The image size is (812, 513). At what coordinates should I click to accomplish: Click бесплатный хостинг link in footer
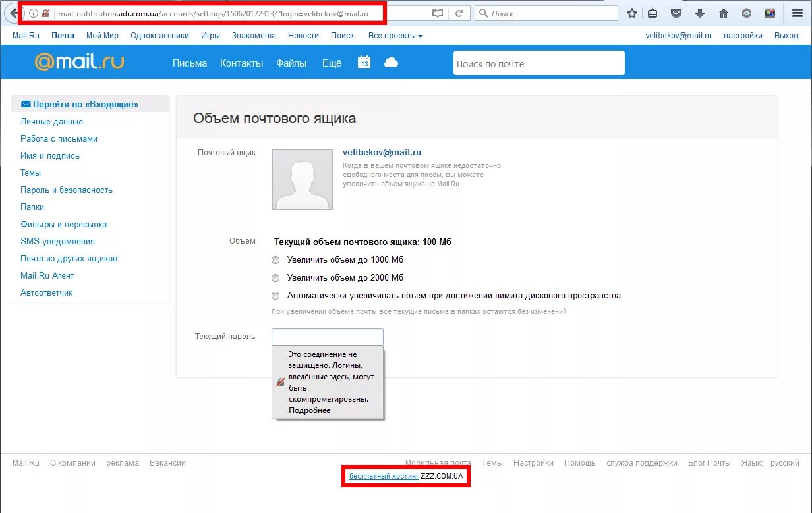click(384, 476)
